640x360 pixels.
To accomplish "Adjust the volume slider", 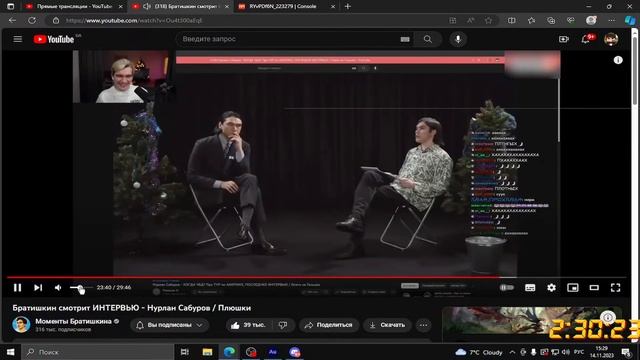I will click(x=81, y=288).
